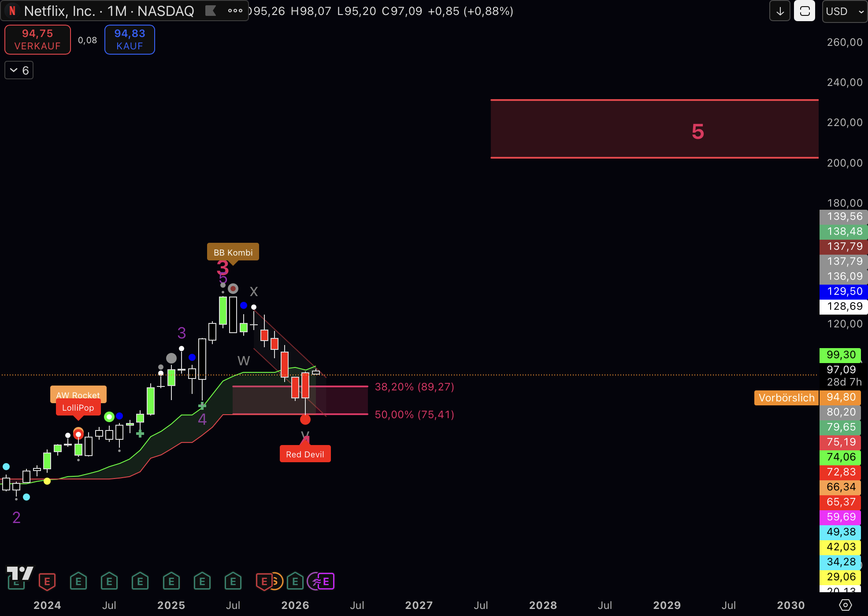The width and height of the screenshot is (868, 616).
Task: Select the red wave 5 target rectangle
Action: [x=654, y=129]
